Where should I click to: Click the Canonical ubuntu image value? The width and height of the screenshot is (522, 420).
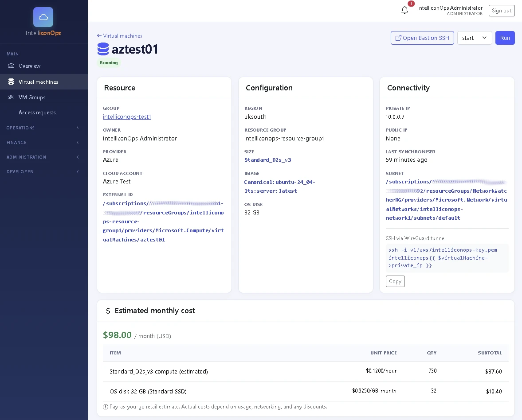[x=280, y=187]
